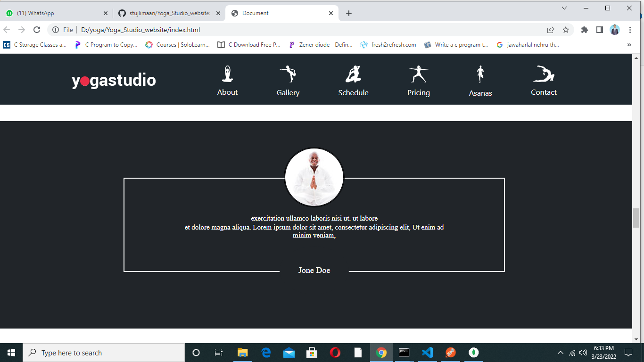644x362 pixels.
Task: Click the testimonial profile photo
Action: 314,177
